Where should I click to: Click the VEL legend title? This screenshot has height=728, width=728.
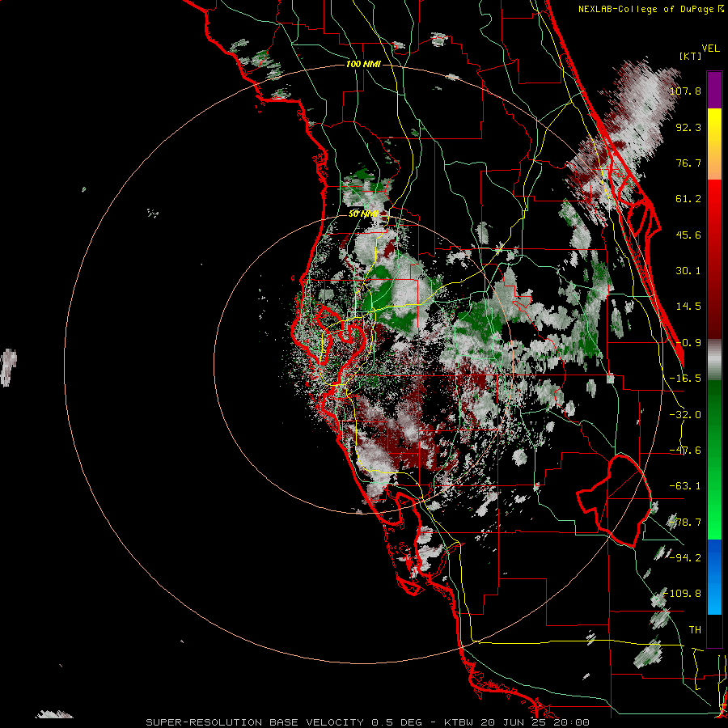(711, 49)
